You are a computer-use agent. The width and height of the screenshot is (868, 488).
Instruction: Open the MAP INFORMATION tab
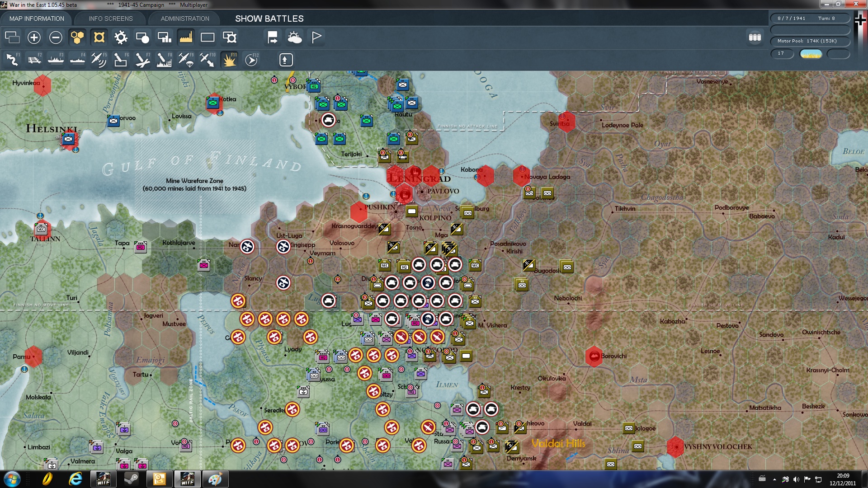37,19
